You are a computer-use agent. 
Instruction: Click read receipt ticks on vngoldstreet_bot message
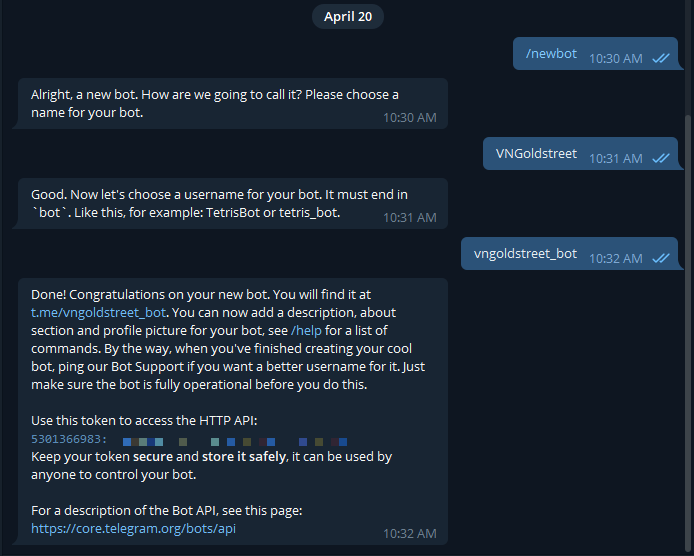point(660,258)
